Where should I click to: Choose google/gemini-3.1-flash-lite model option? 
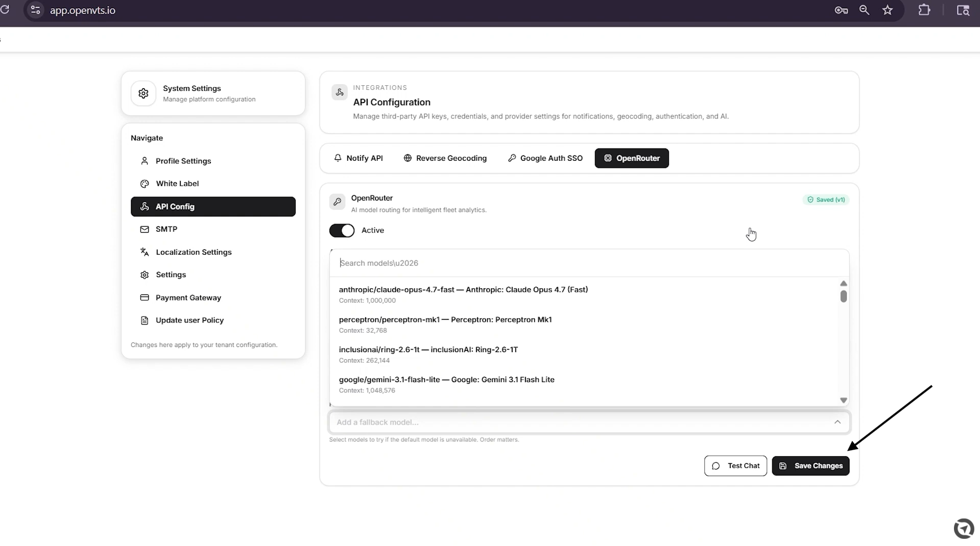click(x=584, y=385)
